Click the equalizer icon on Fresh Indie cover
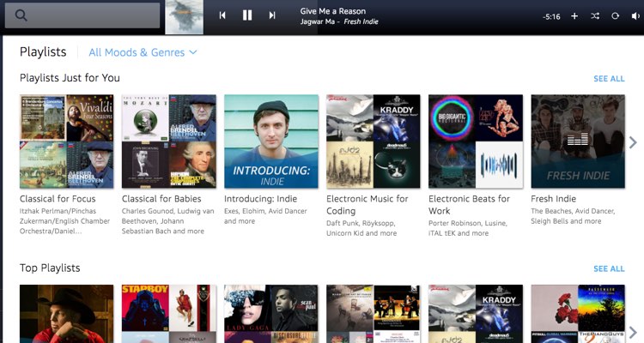Viewport: 644px width, 343px height. (578, 140)
